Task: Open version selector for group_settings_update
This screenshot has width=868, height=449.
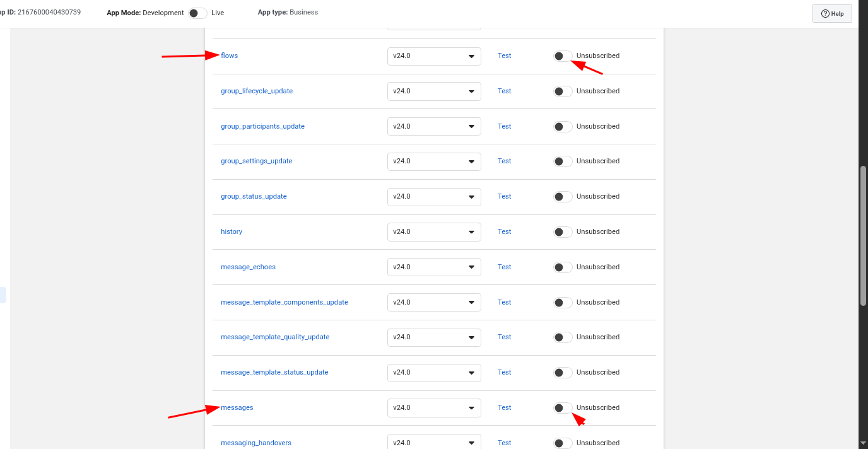Action: (434, 161)
